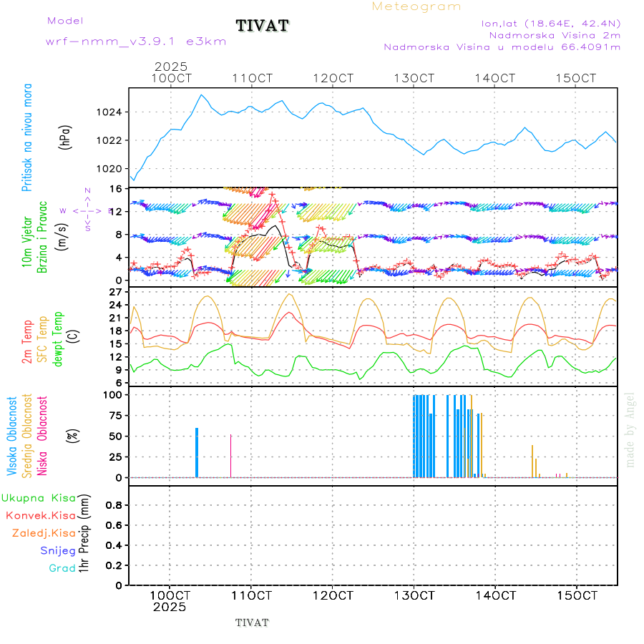Click the Snijeg precipitation legend entry
The width and height of the screenshot is (644, 644).
click(x=58, y=550)
